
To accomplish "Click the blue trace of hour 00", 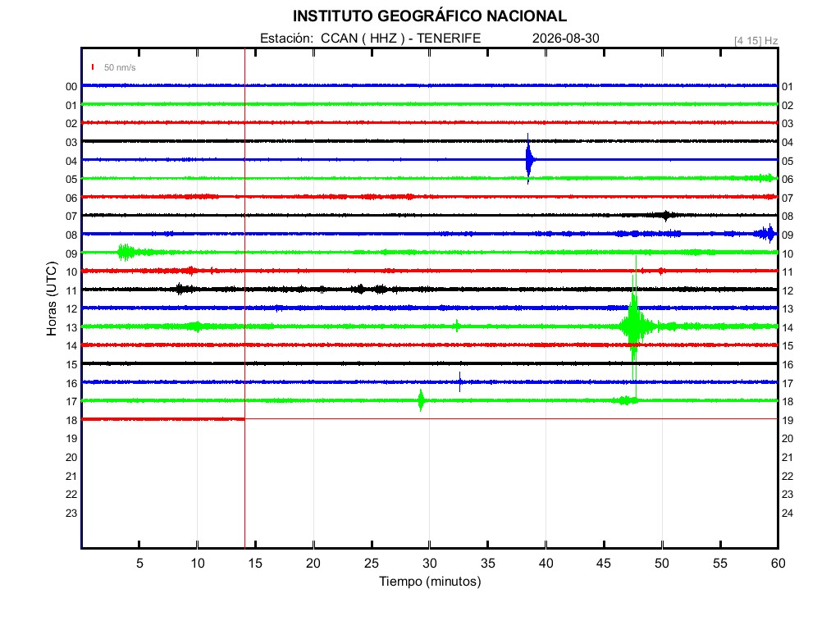I will [430, 85].
